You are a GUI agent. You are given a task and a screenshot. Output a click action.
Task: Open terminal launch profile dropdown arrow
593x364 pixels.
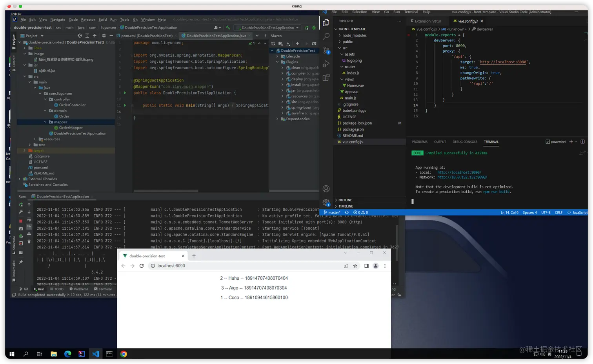pos(576,142)
